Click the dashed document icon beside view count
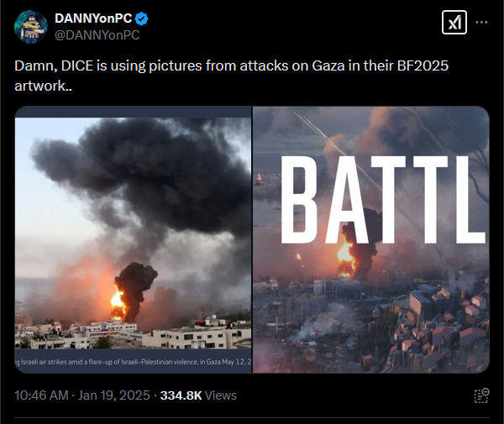 point(481,395)
